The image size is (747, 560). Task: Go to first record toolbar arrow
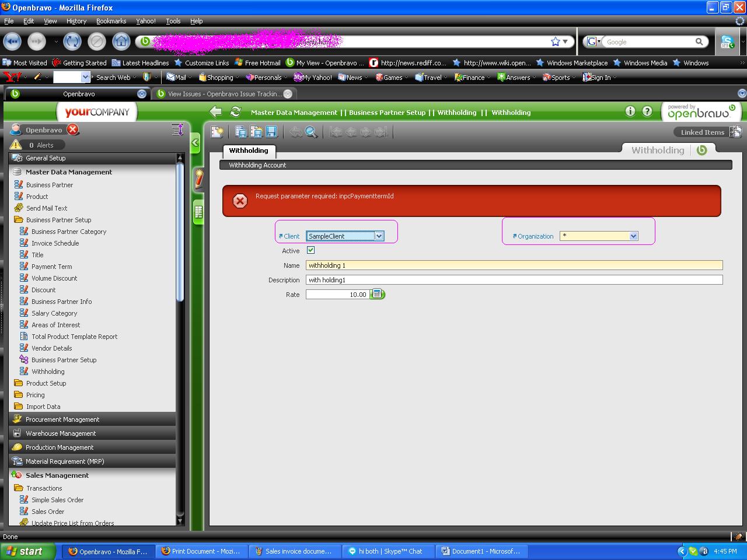336,132
